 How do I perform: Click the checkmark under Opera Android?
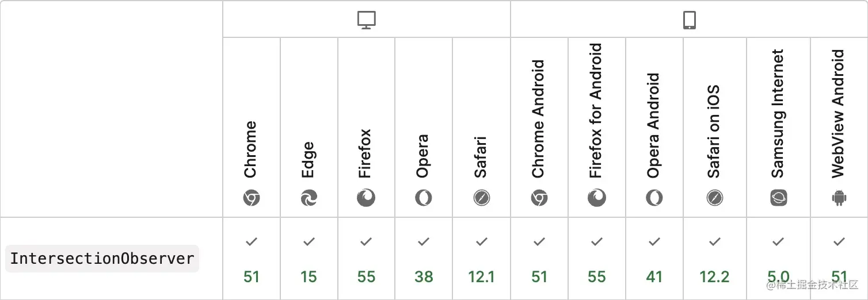(x=654, y=242)
